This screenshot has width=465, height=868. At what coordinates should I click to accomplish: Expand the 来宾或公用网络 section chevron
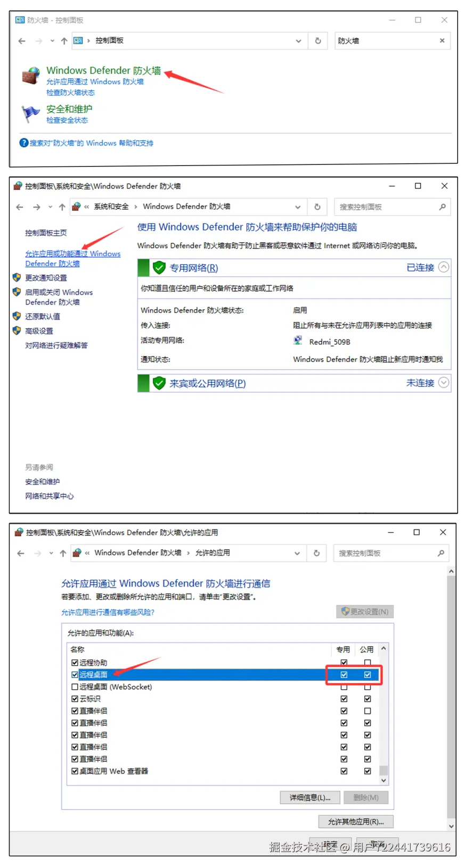[x=444, y=383]
